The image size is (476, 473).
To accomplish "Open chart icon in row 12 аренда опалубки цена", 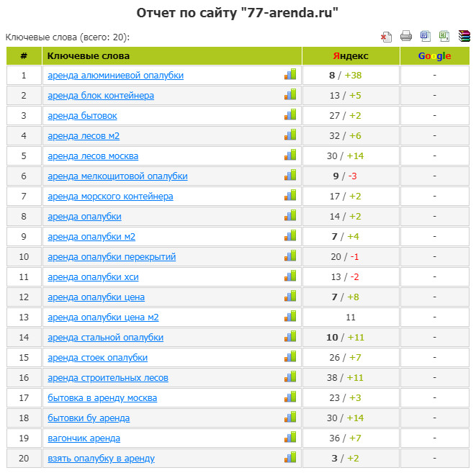I will pos(290,296).
